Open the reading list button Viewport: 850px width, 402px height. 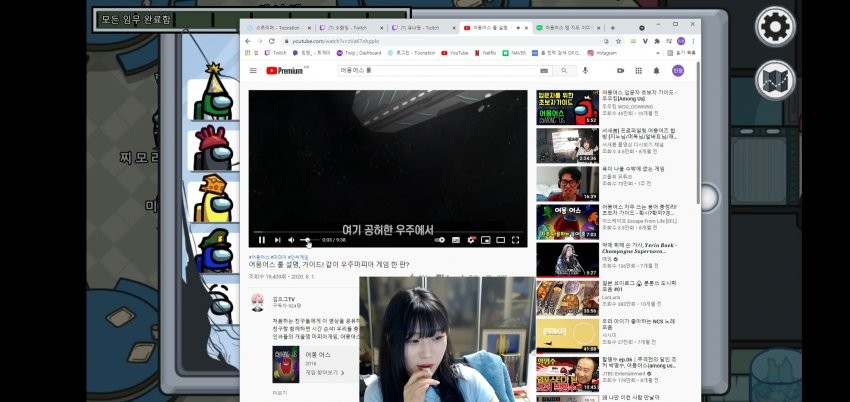(681, 53)
